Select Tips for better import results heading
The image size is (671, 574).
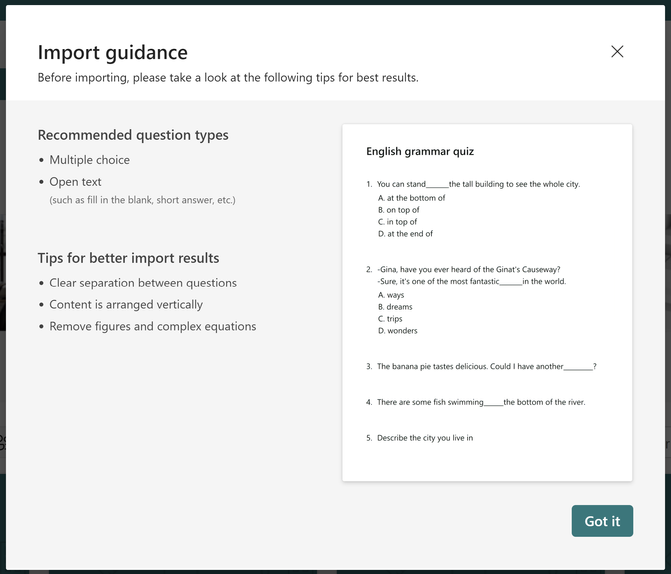coord(128,258)
